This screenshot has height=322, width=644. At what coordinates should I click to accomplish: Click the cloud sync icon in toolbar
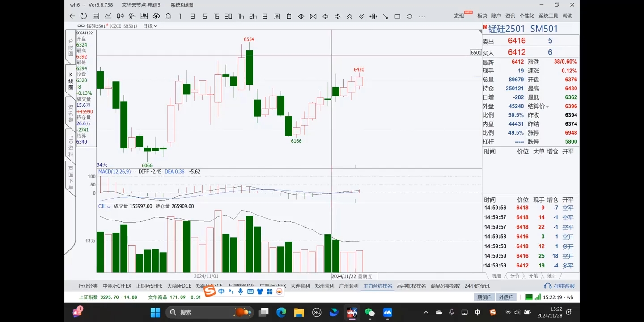pos(156,16)
